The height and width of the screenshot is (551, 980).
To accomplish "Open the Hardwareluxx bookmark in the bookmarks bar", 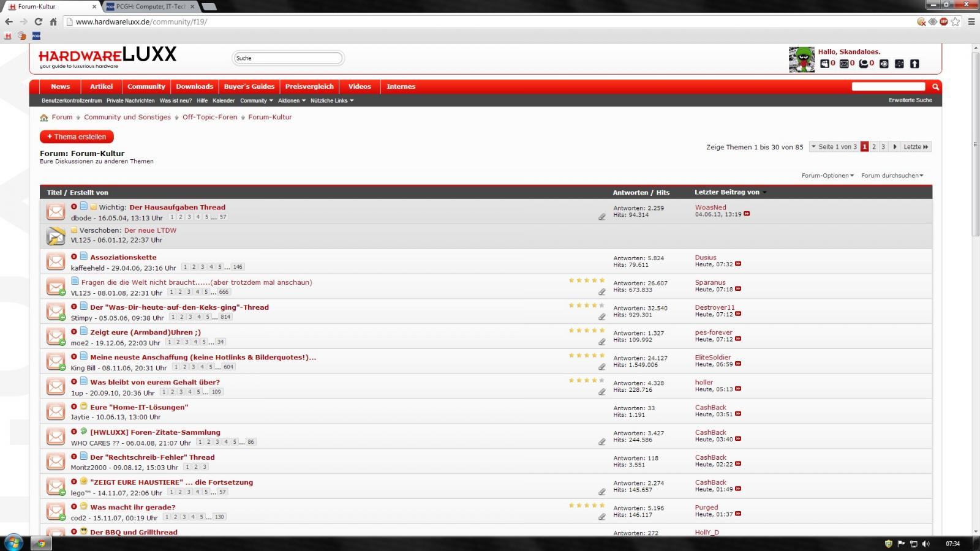I will [x=8, y=36].
